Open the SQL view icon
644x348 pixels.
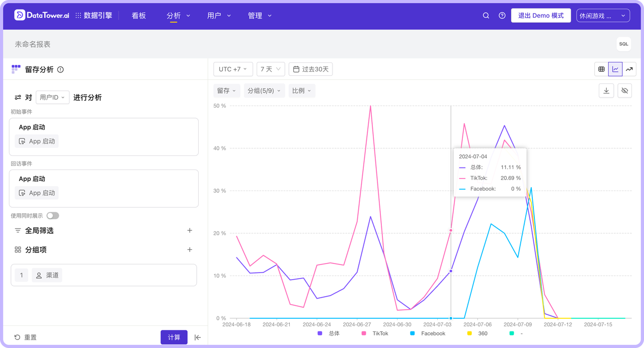pos(623,44)
